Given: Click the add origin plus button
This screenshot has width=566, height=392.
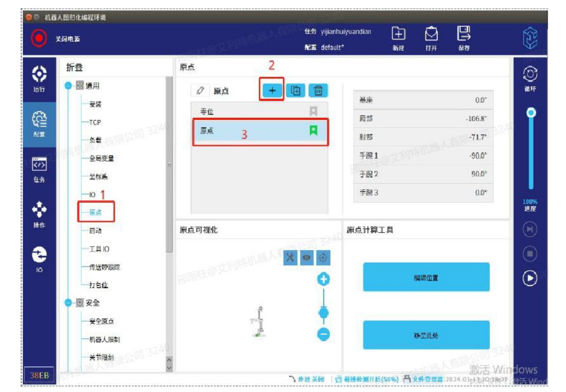Looking at the screenshot, I should pyautogui.click(x=272, y=91).
